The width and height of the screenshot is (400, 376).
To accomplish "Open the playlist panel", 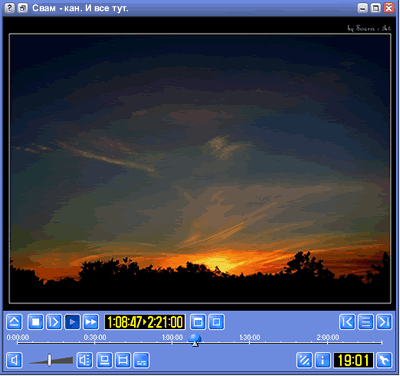I will click(366, 322).
